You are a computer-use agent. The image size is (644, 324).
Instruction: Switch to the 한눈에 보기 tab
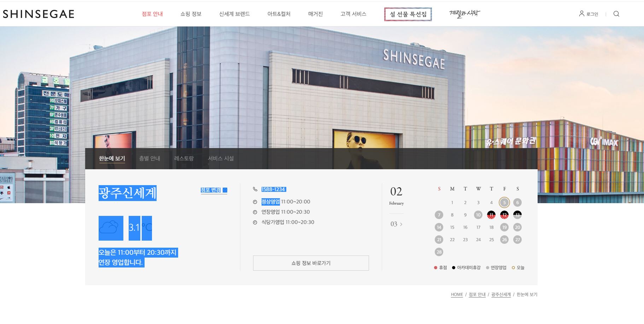pyautogui.click(x=112, y=158)
